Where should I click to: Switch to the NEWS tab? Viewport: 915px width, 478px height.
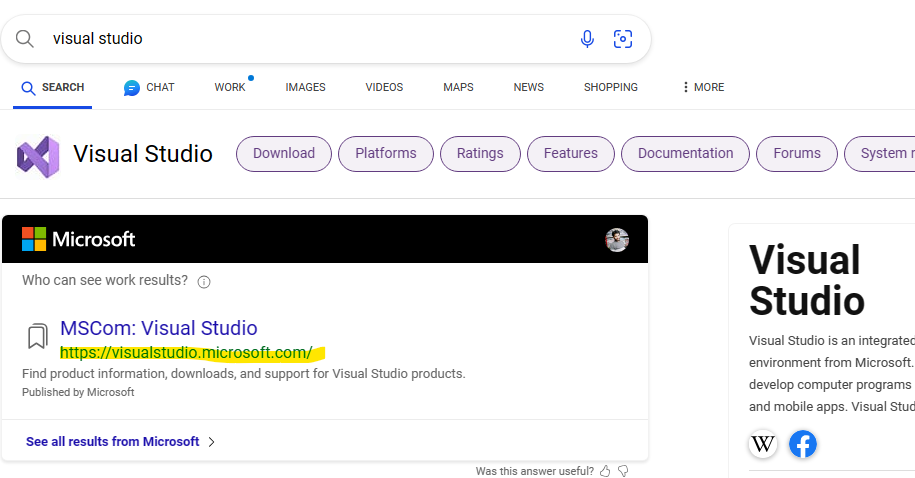click(529, 88)
